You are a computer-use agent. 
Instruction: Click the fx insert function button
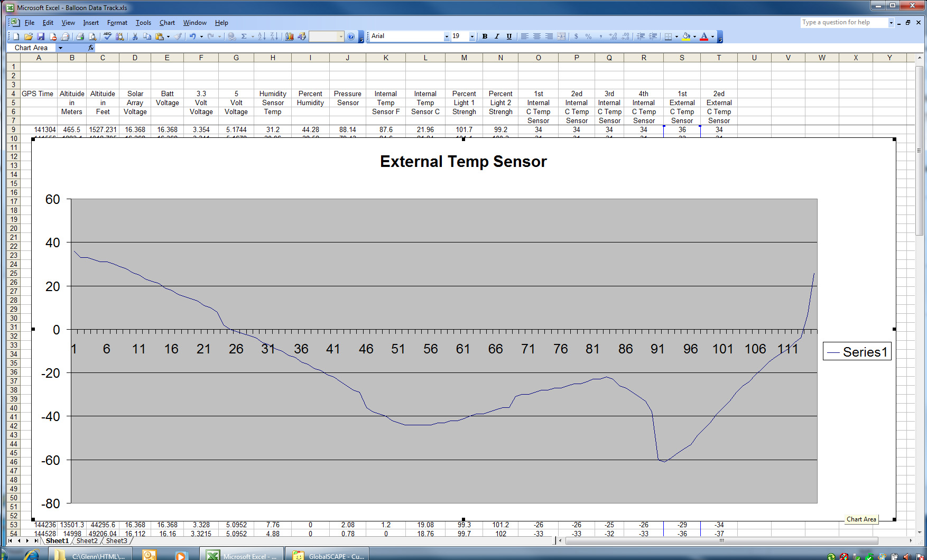pos(91,48)
